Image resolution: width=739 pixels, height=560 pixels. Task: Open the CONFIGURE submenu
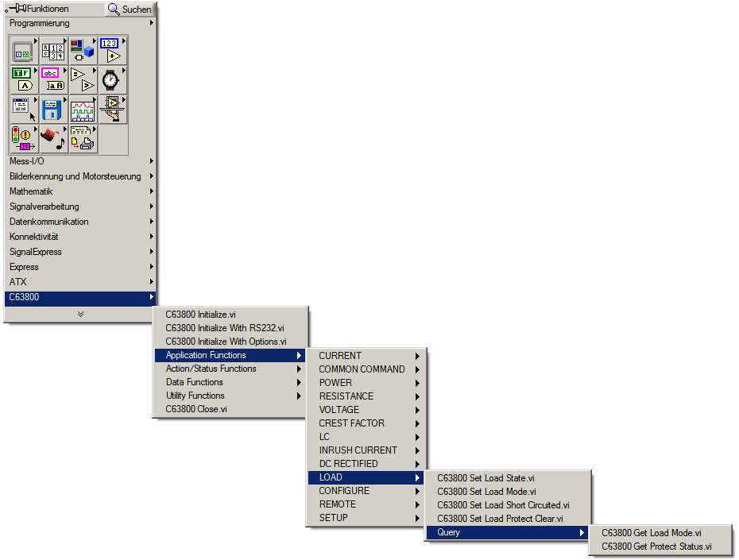[366, 491]
